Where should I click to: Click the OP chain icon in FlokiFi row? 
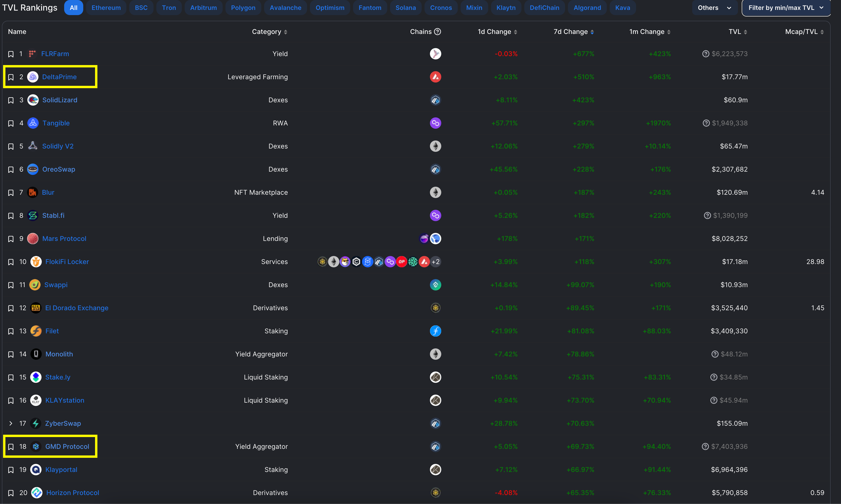(401, 262)
